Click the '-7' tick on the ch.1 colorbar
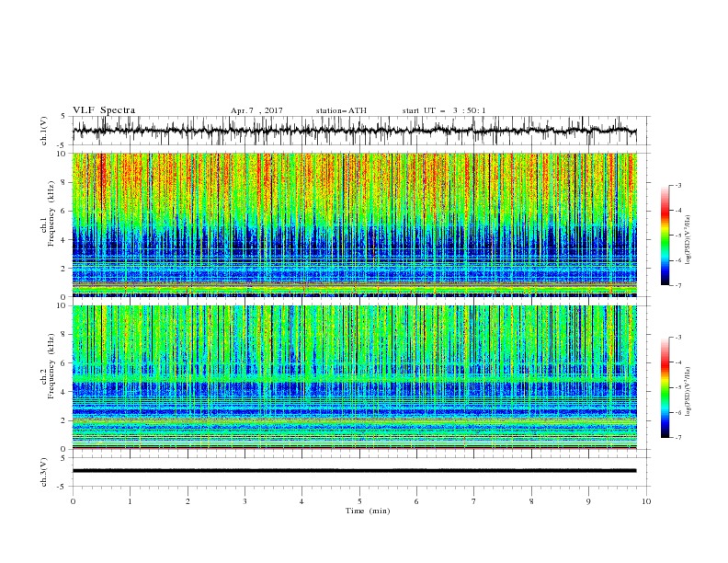Image resolution: width=728 pixels, height=563 pixels. 678,285
